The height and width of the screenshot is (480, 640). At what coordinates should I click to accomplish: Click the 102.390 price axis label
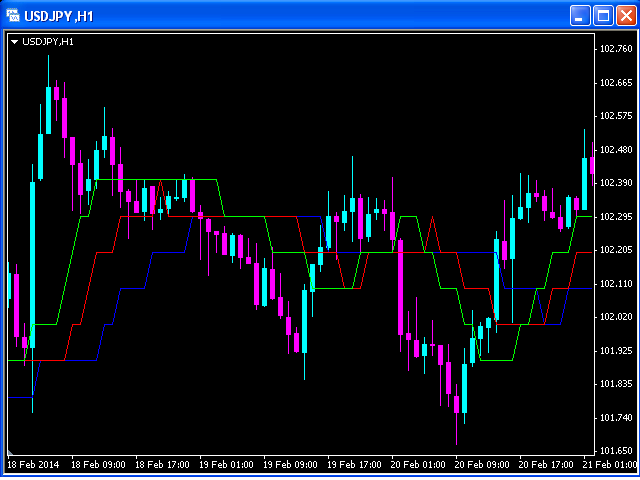[x=616, y=183]
